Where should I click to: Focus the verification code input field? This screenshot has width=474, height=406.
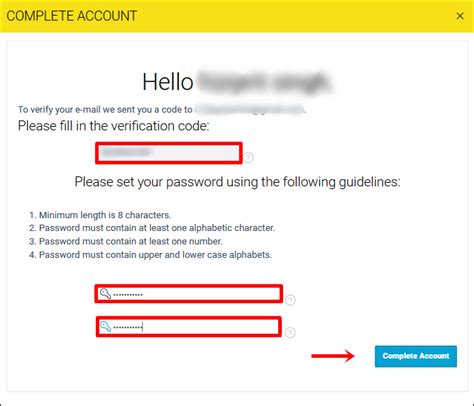point(169,153)
